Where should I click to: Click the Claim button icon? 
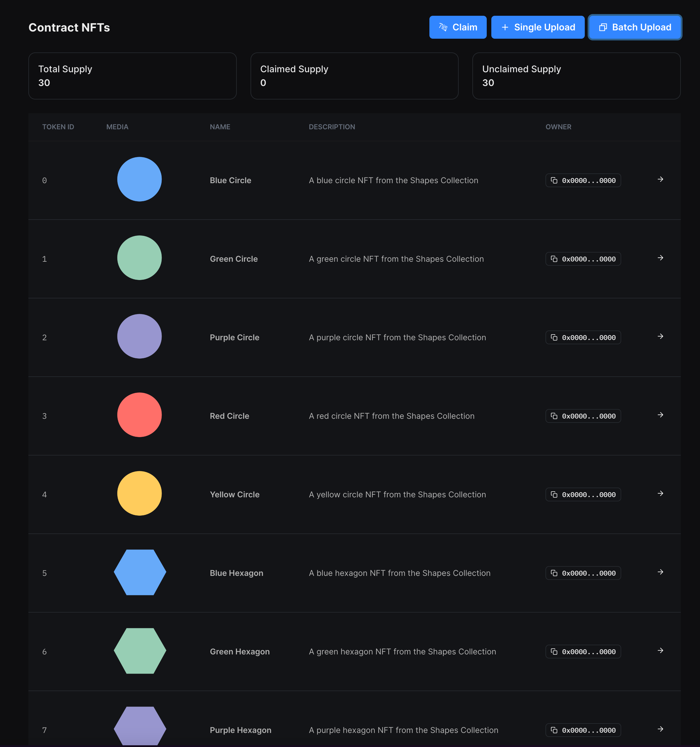pyautogui.click(x=444, y=27)
